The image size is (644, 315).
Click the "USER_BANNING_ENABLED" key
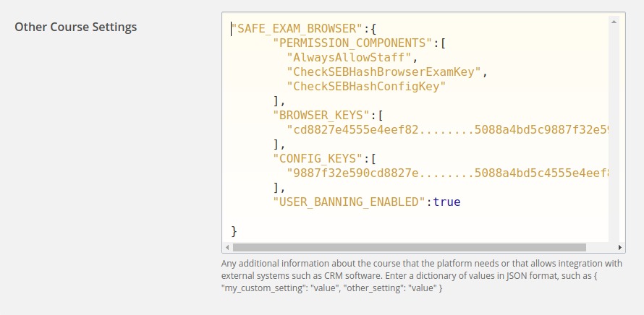(349, 202)
